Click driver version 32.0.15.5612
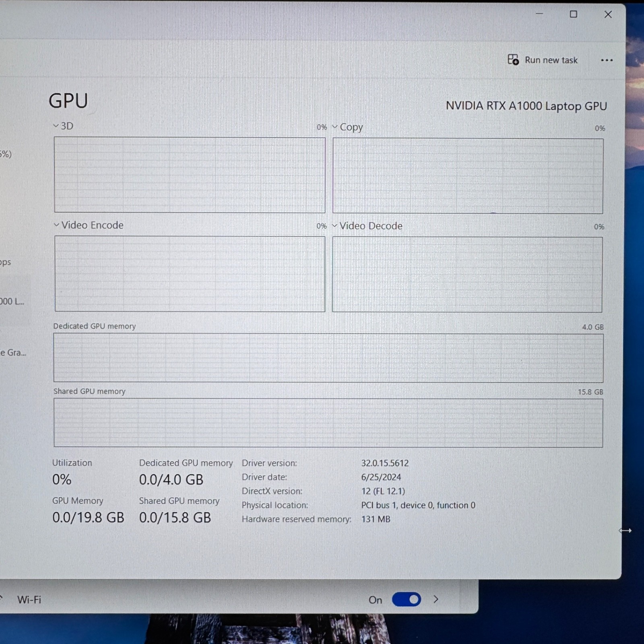The width and height of the screenshot is (644, 644). (385, 463)
